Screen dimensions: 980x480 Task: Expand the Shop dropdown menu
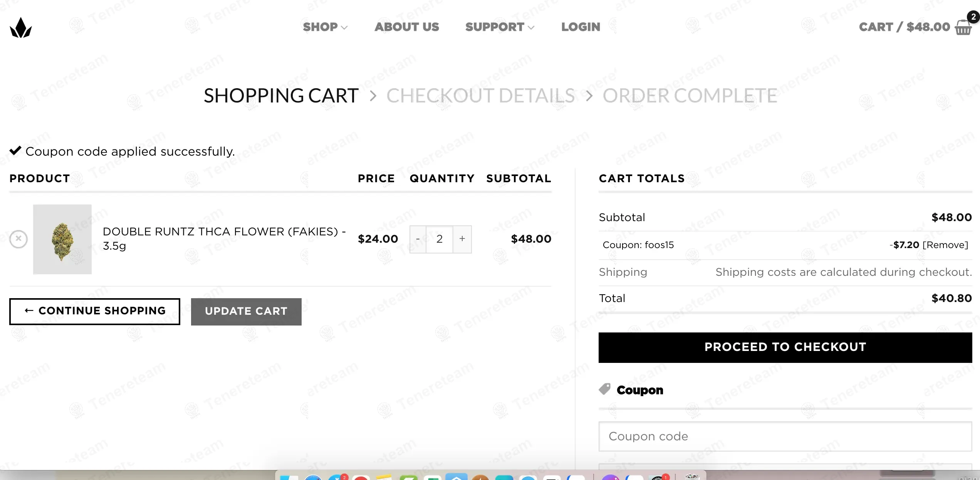[325, 27]
